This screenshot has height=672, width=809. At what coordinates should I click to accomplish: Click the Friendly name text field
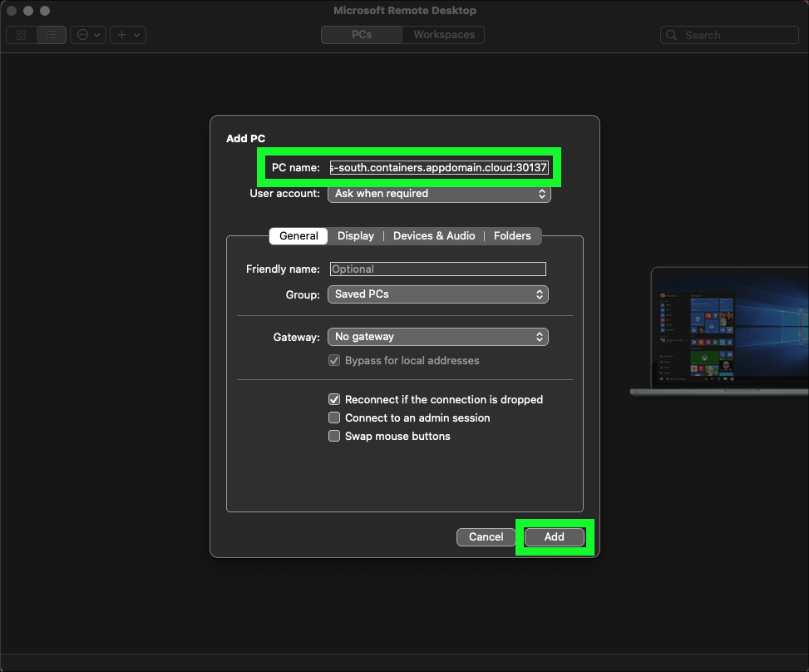438,269
